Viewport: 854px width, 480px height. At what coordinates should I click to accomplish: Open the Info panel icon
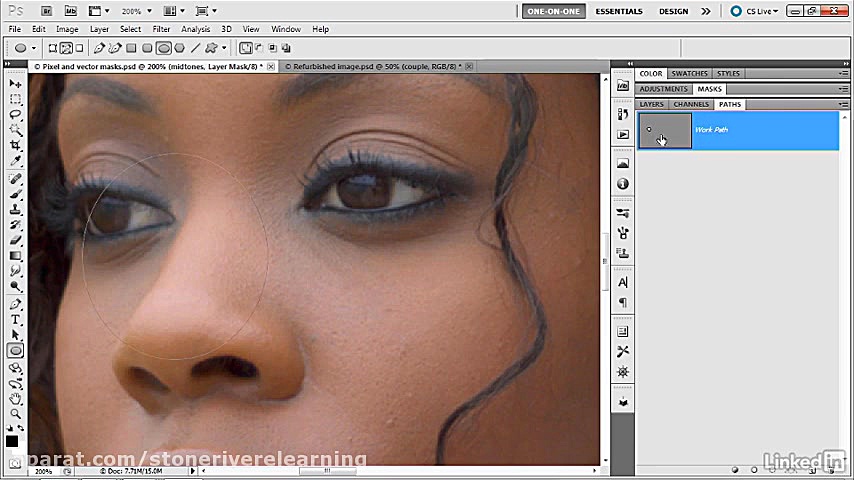point(623,184)
